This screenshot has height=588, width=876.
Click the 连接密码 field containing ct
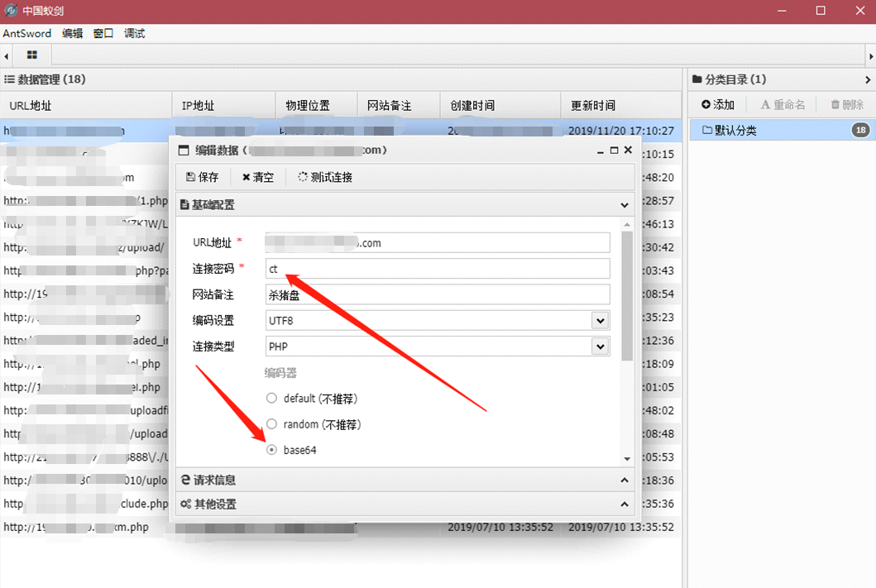pyautogui.click(x=438, y=269)
